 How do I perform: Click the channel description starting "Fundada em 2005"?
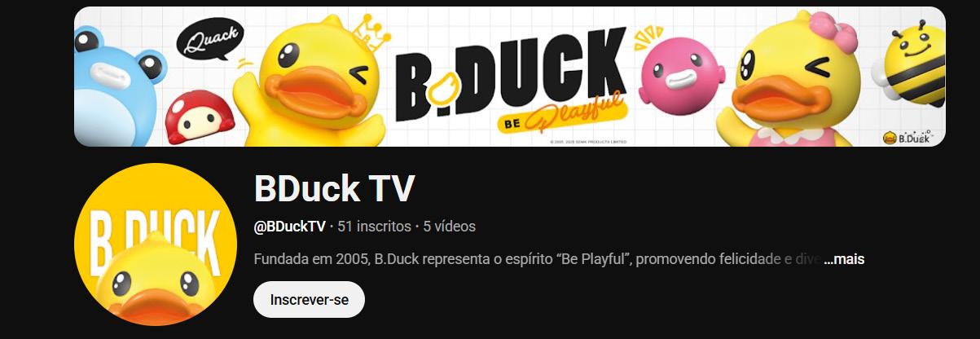coord(538,259)
